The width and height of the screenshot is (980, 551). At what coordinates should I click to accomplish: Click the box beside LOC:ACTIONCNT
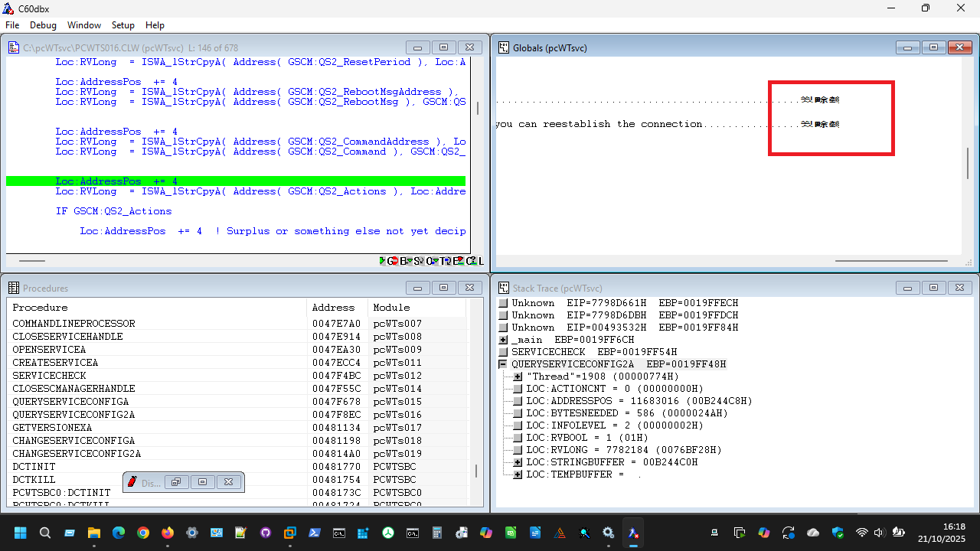[518, 389]
